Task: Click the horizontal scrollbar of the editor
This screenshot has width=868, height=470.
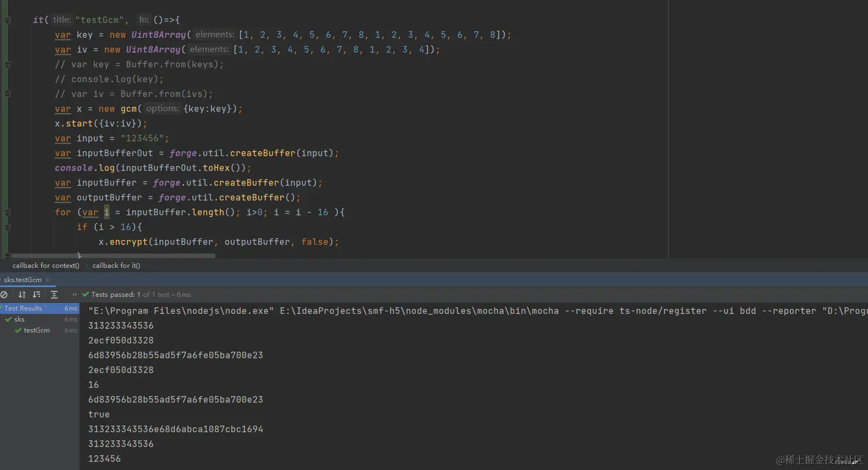Action: [113, 255]
